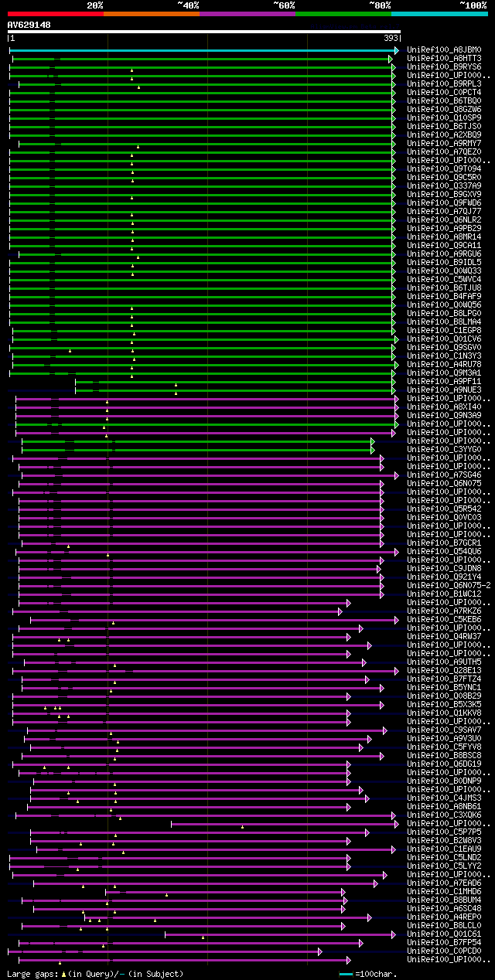Choose the hit label UniRef100_B4FAF9
Screen dimensions: 495x980
pyautogui.click(x=445, y=297)
